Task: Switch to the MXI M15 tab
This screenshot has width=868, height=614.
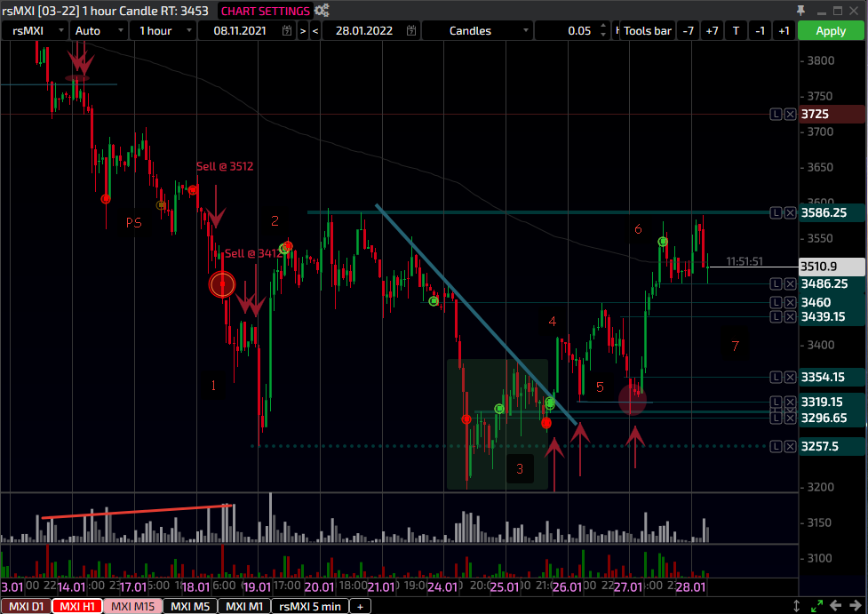Action: pos(133,606)
